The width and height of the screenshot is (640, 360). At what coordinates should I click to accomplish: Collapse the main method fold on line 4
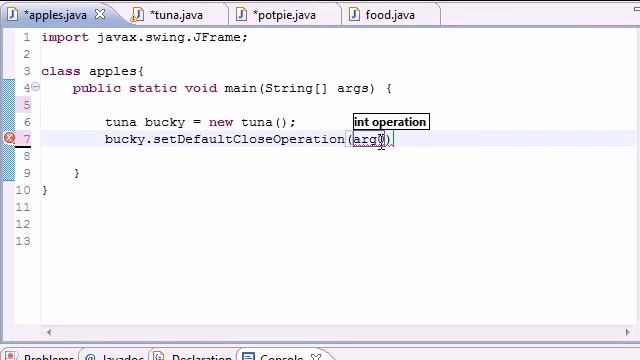coord(36,87)
